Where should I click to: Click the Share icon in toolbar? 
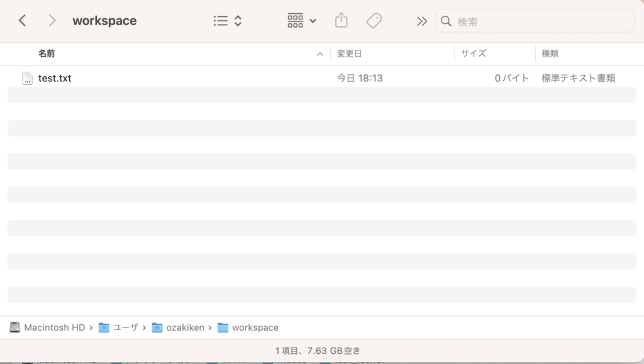click(341, 21)
